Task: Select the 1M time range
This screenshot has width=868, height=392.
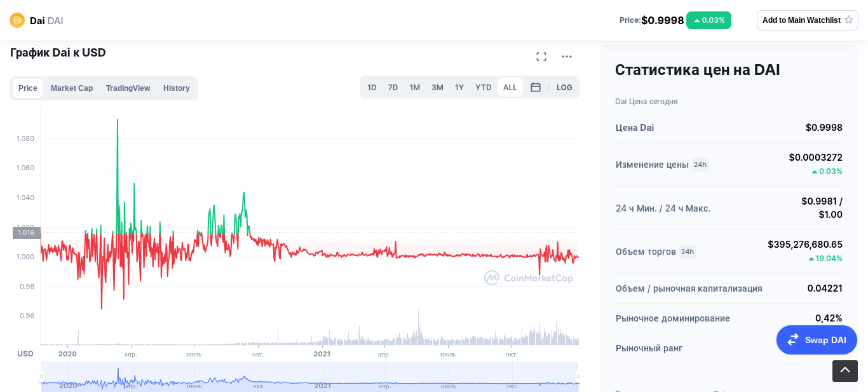Action: (x=415, y=88)
